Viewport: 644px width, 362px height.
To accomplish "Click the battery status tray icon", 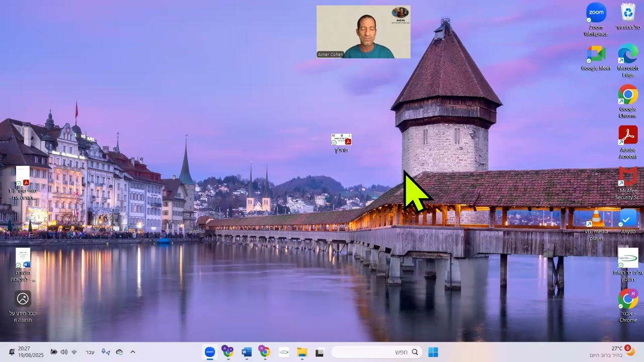I will [54, 352].
